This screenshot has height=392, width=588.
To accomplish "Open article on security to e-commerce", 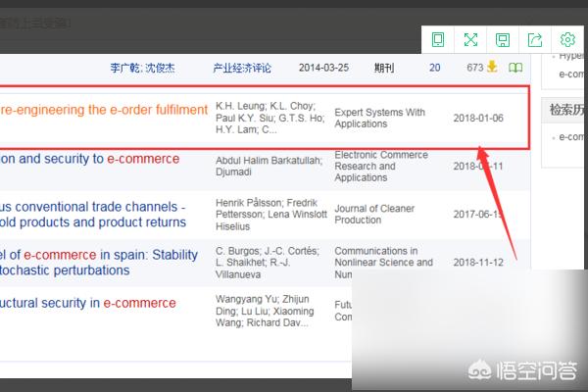I will point(89,159).
